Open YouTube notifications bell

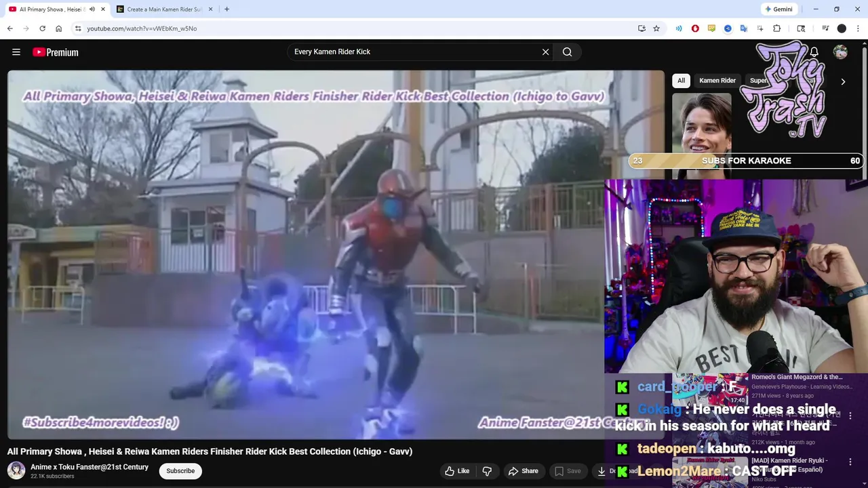click(x=814, y=52)
